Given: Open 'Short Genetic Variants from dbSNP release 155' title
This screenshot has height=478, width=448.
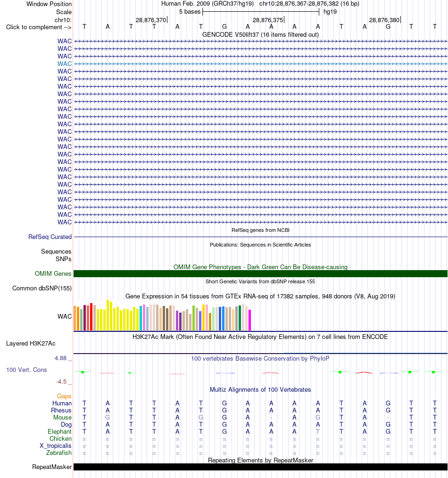Looking at the screenshot, I should (x=260, y=281).
